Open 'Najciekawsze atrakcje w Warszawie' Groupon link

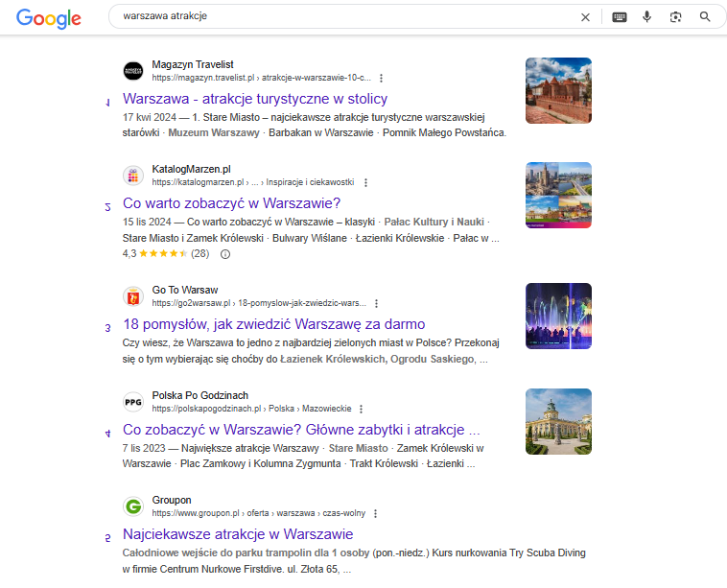coord(238,534)
